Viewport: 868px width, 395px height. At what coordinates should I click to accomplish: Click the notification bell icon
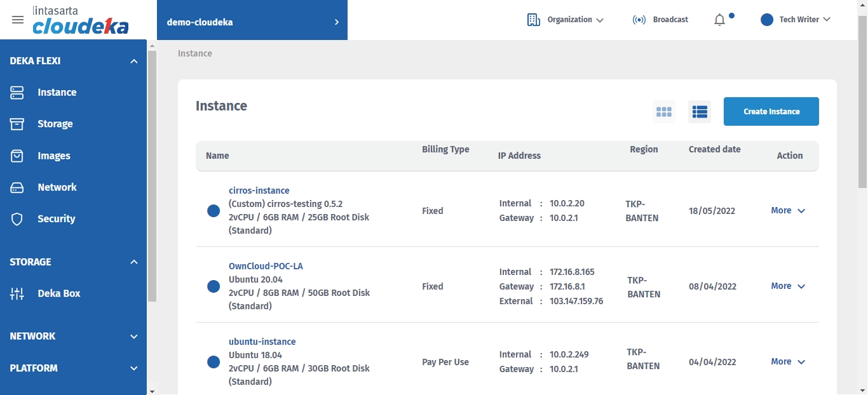[719, 20]
